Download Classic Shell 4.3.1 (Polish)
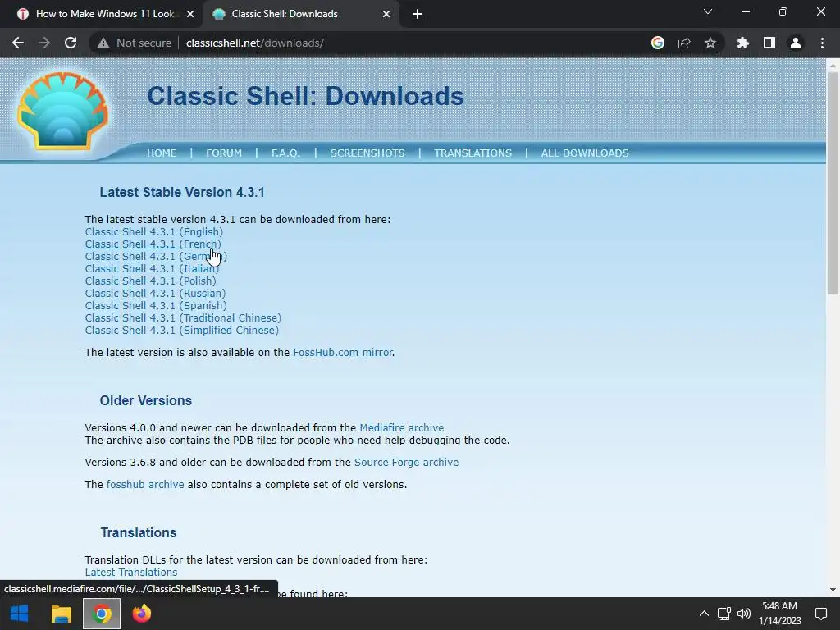Viewport: 840px width, 630px height. [151, 281]
